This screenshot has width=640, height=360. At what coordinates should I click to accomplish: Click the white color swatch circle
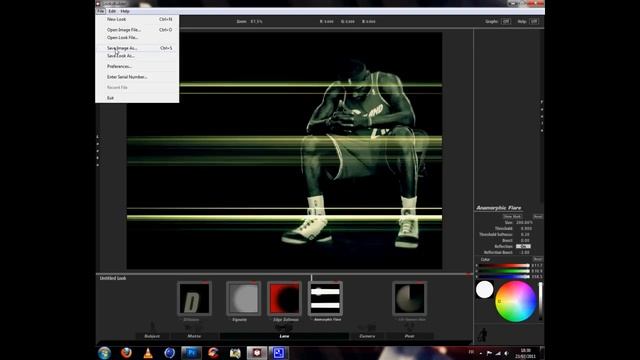[484, 290]
